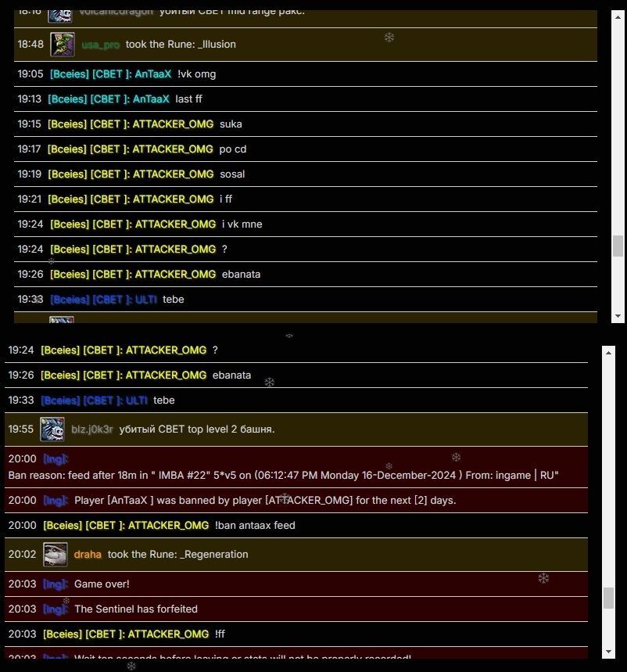This screenshot has height=672, width=627.
Task: Click ATTACKER_OMG name on 'po cd' message
Action: click(x=173, y=149)
